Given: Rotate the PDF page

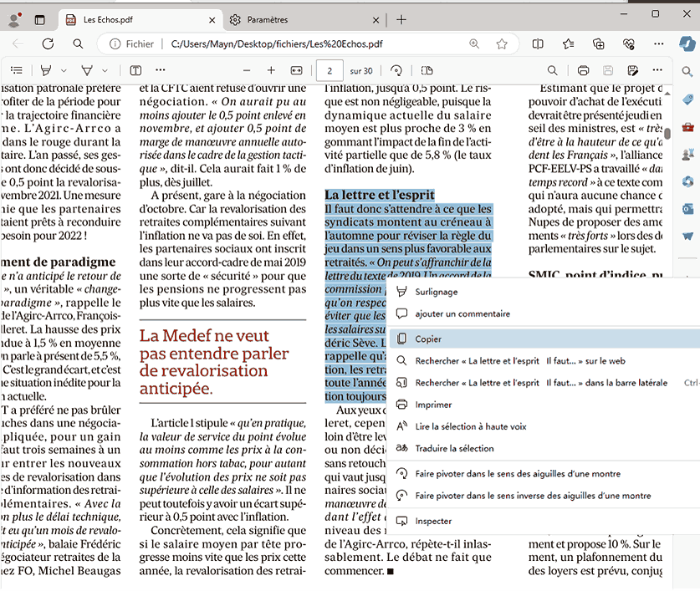Looking at the screenshot, I should (396, 70).
